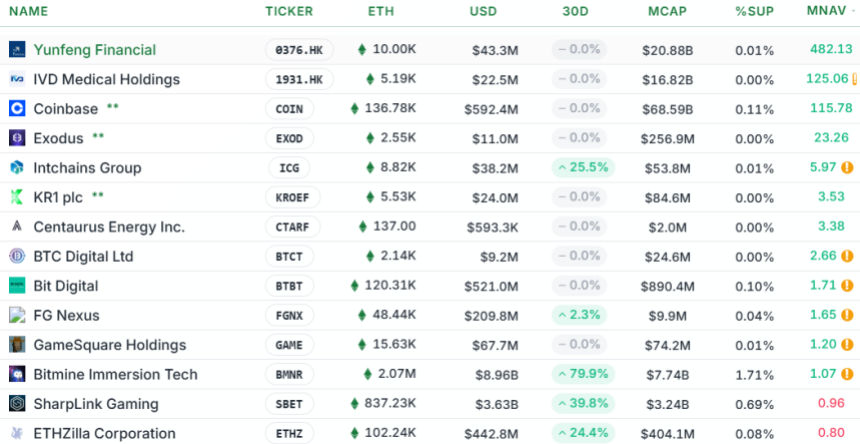The width and height of the screenshot is (860, 444).
Task: Click the 0376.HK ticker badge
Action: tap(299, 49)
